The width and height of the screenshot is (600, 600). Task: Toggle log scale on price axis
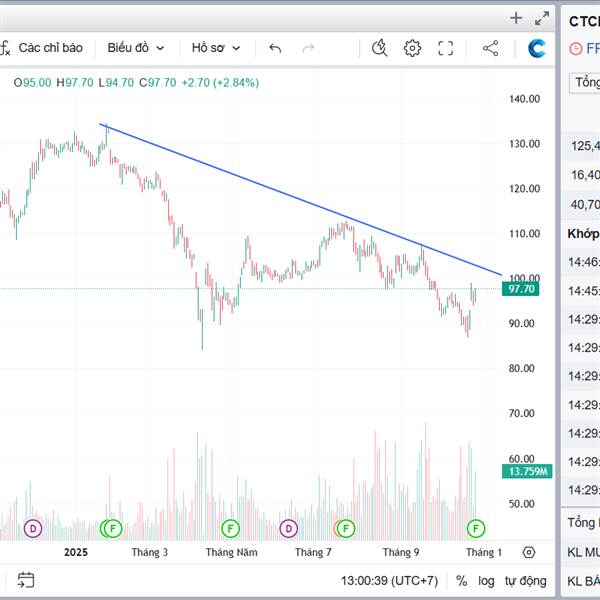click(486, 580)
